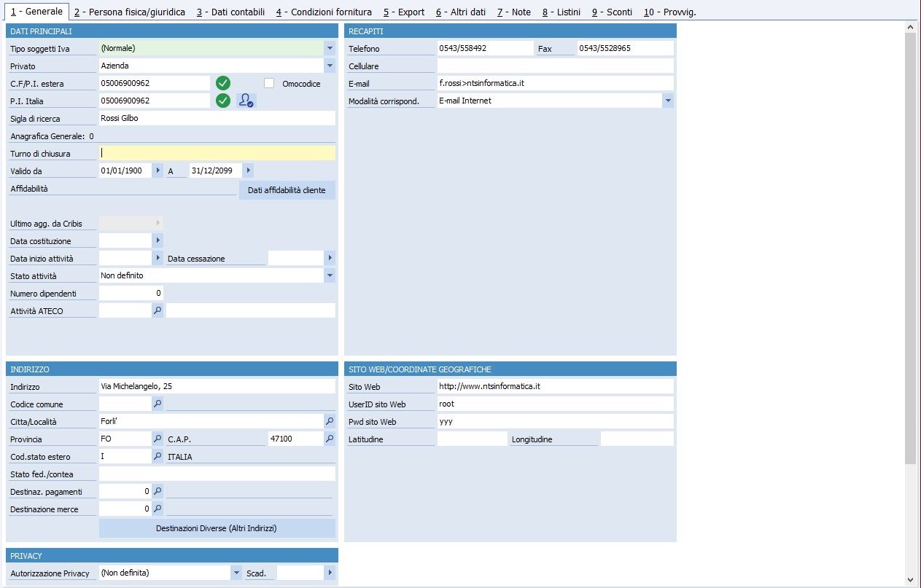Expand the Privato dropdown showing Azienda
921x588 pixels.
(x=330, y=66)
